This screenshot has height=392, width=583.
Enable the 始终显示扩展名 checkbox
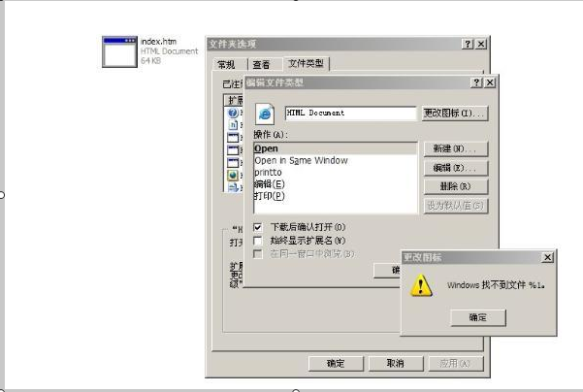coord(258,240)
